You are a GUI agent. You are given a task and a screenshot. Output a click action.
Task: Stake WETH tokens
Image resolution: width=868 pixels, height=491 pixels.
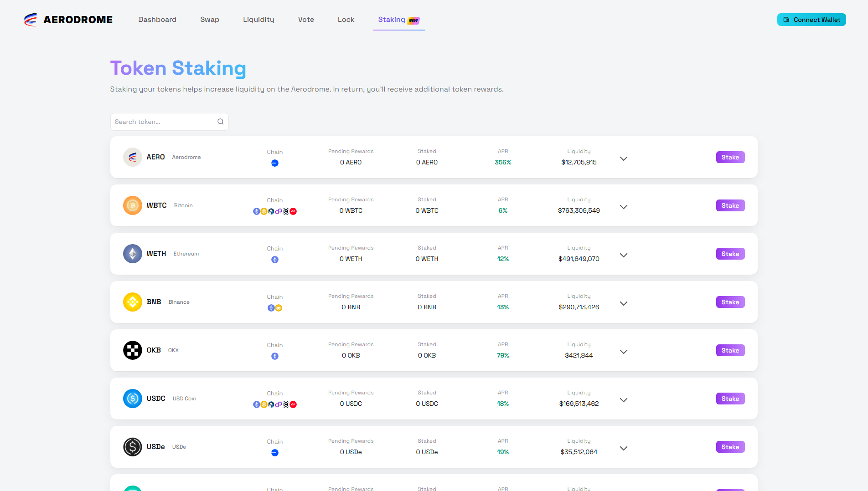(x=730, y=254)
